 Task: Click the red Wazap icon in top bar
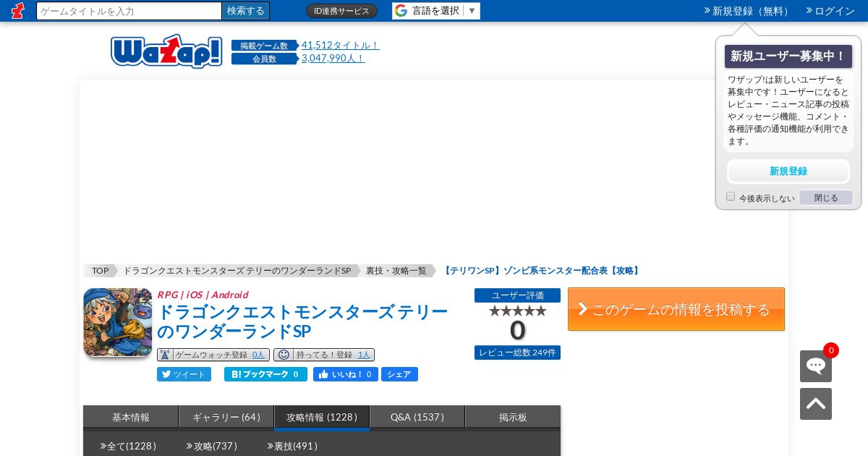point(18,11)
